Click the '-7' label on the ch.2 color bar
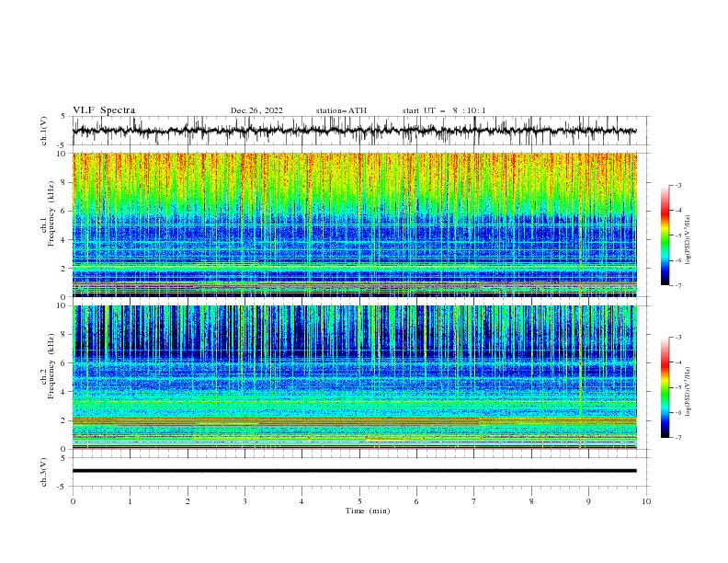Viewport: 728px width, 563px height. coord(678,438)
